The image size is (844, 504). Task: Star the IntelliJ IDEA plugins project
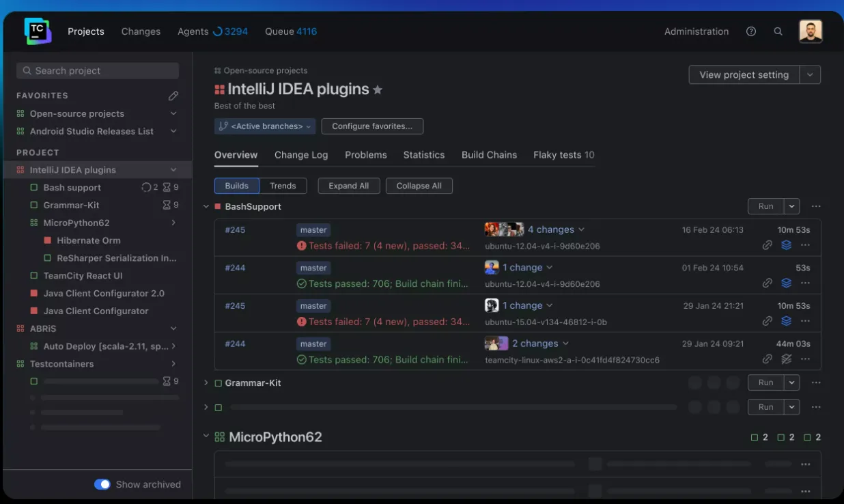click(378, 89)
